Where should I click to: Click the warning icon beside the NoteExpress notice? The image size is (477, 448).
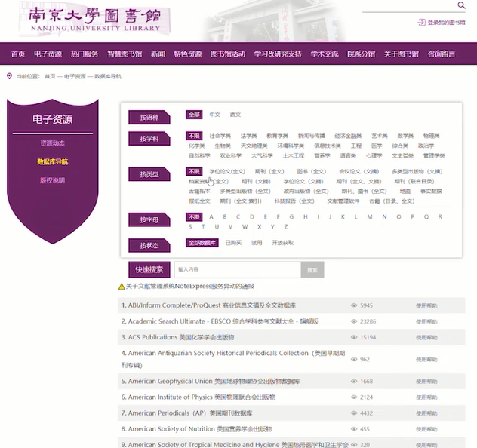122,287
